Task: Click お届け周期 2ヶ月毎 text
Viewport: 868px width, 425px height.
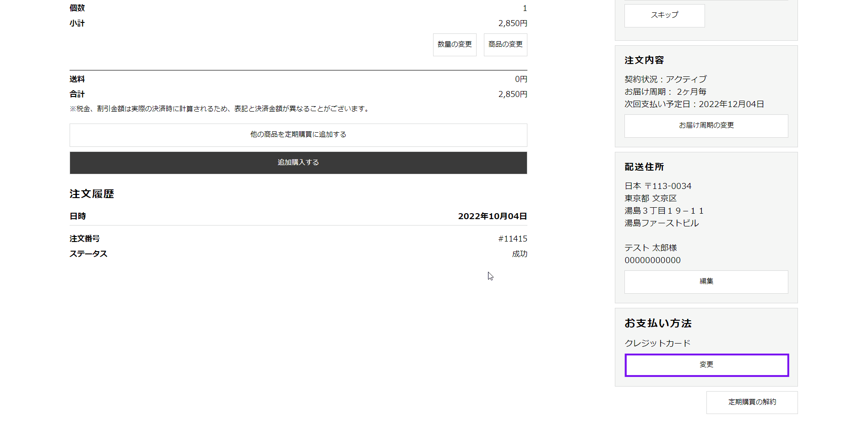Action: (666, 91)
